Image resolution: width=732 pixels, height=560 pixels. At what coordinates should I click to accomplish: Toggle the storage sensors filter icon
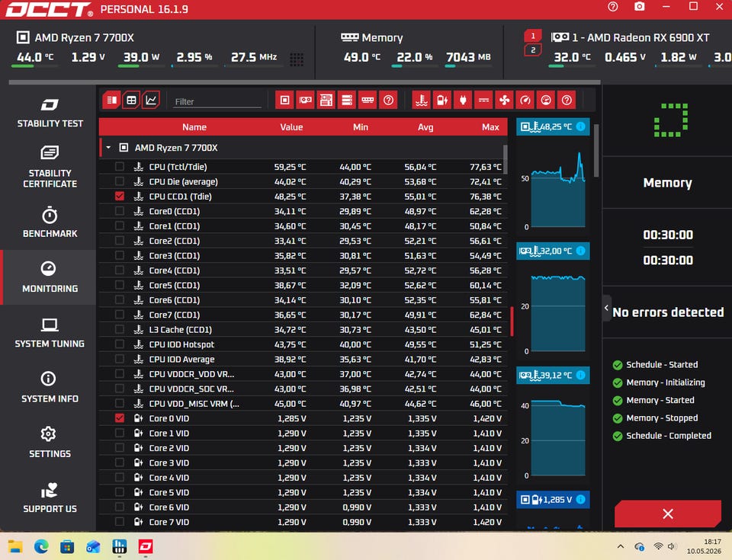click(x=347, y=100)
